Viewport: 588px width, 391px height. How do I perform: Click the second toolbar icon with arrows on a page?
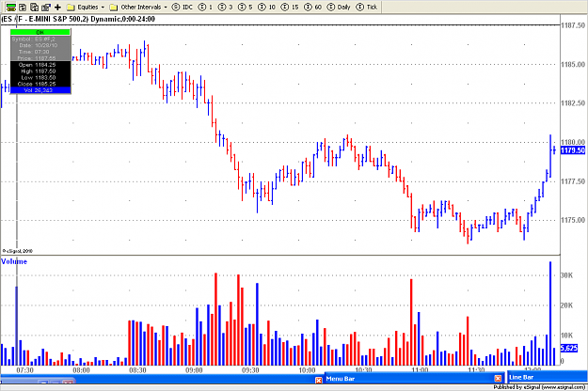click(x=23, y=7)
